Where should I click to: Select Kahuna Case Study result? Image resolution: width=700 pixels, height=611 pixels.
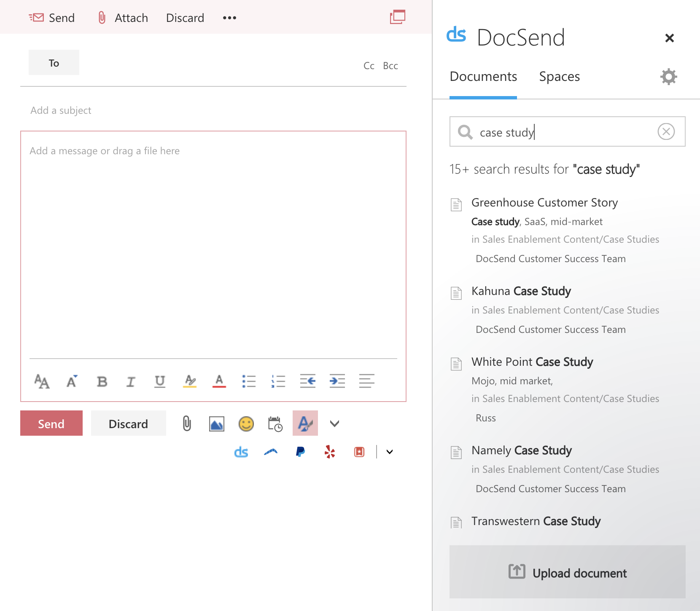coord(521,291)
